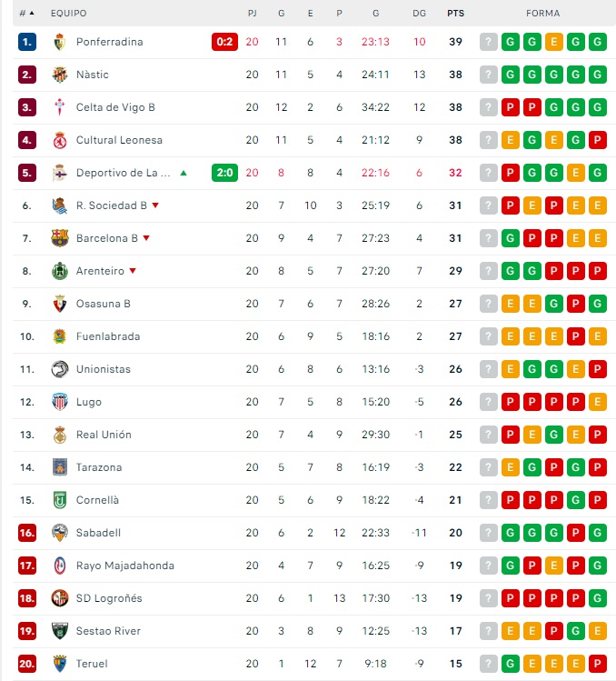Click Ponferradina's gray question mark form box
The image size is (616, 681).
click(489, 42)
